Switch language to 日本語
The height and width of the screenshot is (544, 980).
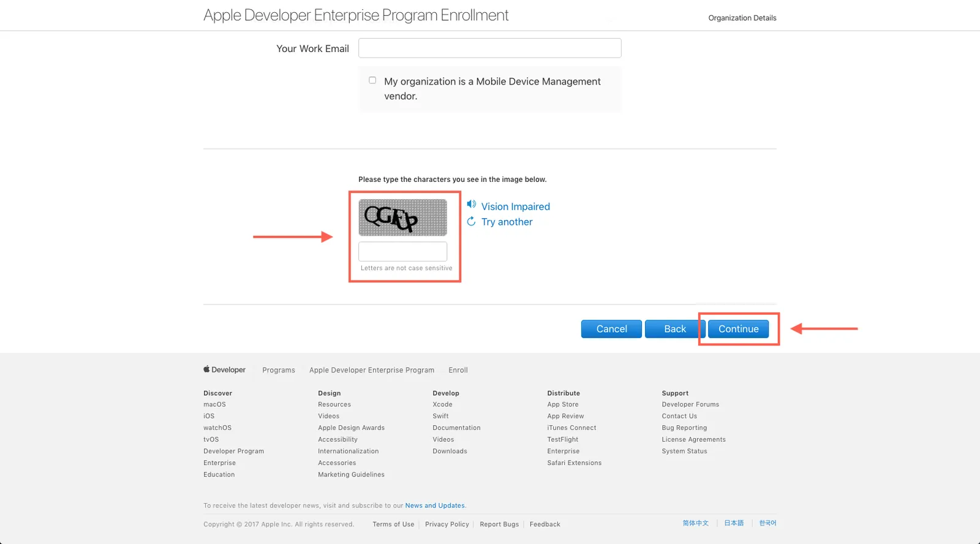(734, 523)
